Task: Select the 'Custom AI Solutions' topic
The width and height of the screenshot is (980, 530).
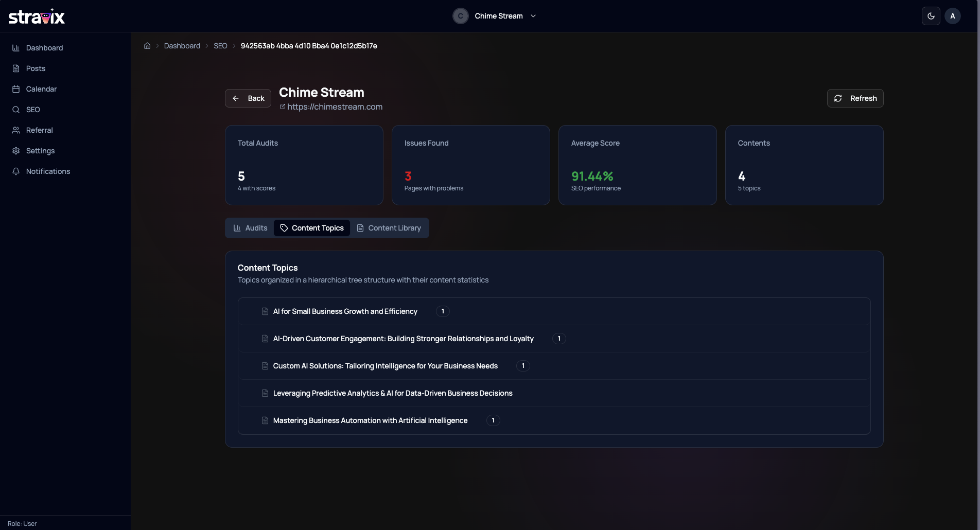Action: pos(554,366)
